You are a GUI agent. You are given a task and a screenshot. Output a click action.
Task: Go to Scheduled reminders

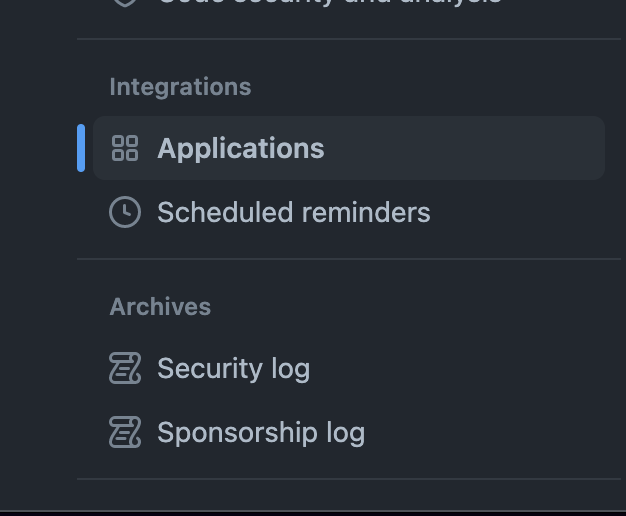pos(293,212)
